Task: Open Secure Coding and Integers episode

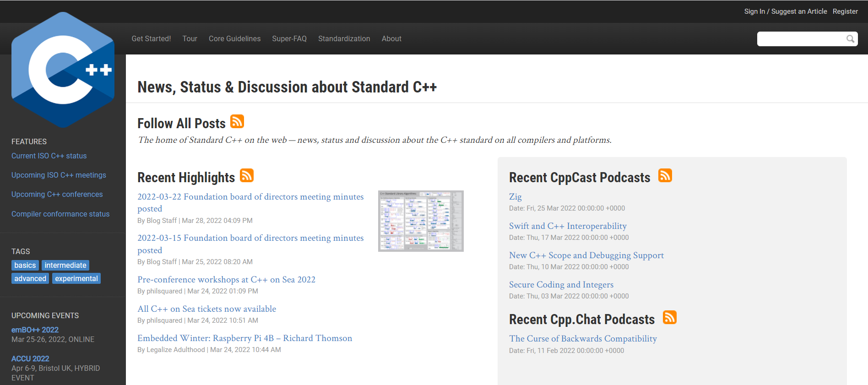Action: (x=561, y=285)
